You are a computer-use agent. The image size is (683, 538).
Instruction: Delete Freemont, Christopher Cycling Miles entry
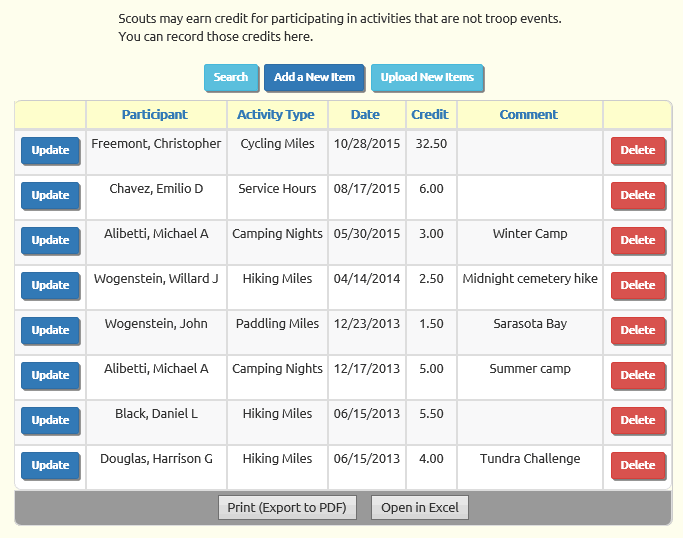pos(638,151)
